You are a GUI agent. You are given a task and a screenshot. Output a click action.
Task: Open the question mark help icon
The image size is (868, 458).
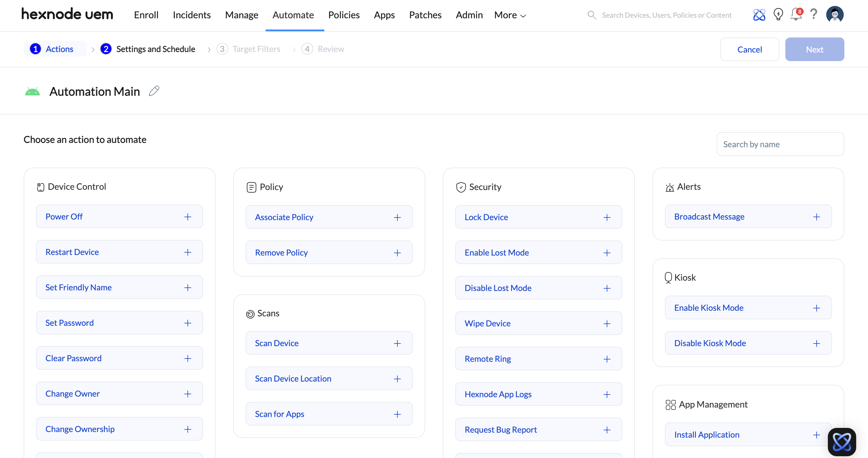(x=813, y=14)
